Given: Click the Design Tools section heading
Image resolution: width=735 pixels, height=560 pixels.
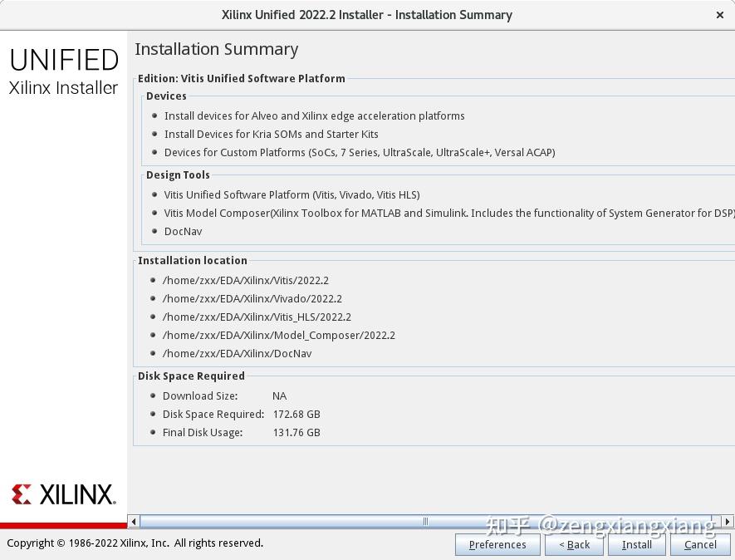Looking at the screenshot, I should coord(178,175).
